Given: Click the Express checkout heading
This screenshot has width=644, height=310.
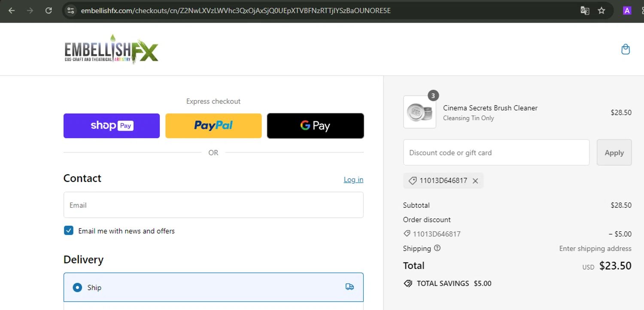Looking at the screenshot, I should click(x=213, y=101).
